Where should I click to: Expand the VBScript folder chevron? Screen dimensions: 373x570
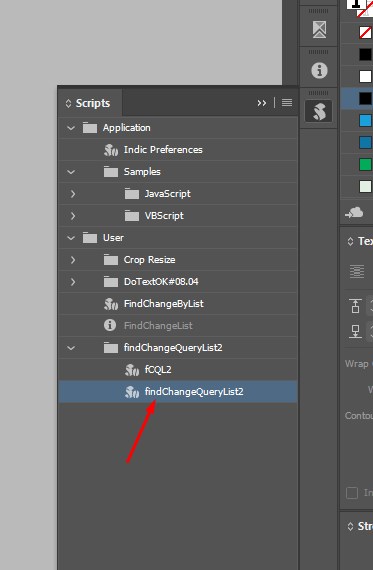click(x=73, y=216)
